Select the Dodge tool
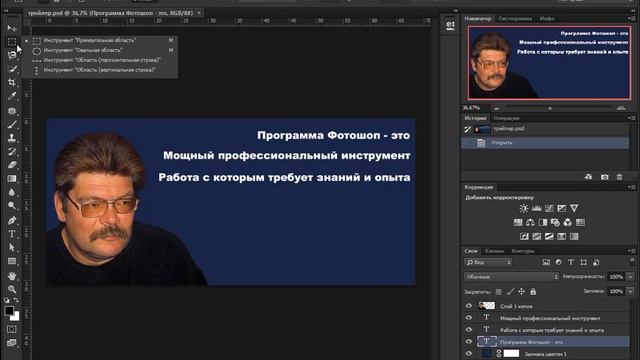This screenshot has height=360, width=640. (12, 205)
